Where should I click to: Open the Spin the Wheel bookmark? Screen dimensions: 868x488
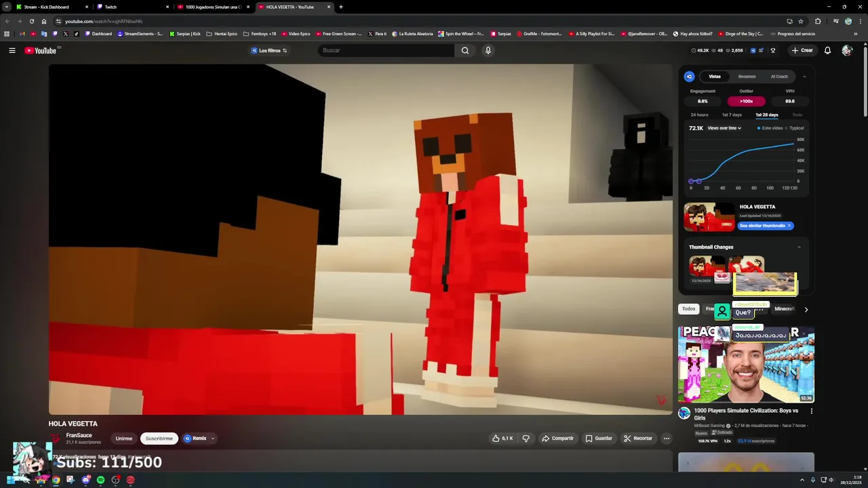(x=461, y=34)
